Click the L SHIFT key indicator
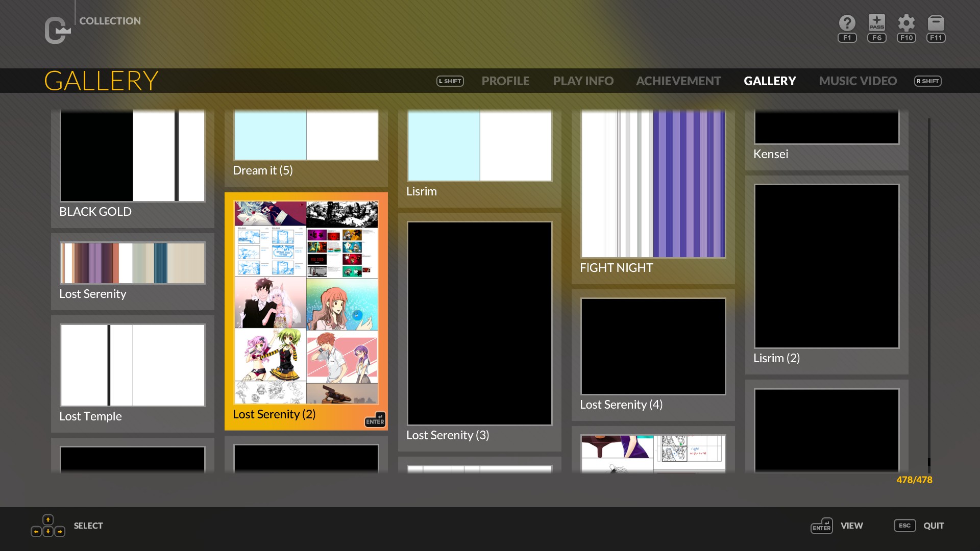This screenshot has height=551, width=980. [450, 81]
